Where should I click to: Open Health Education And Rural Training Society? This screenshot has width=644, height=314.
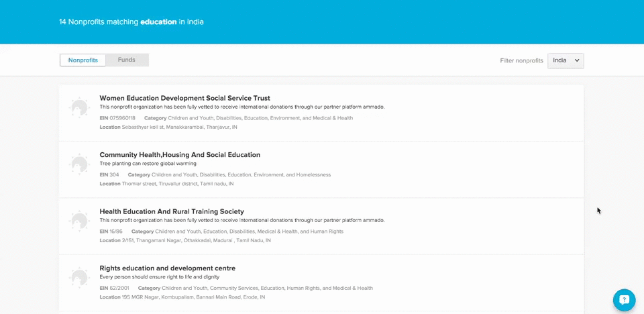click(172, 211)
